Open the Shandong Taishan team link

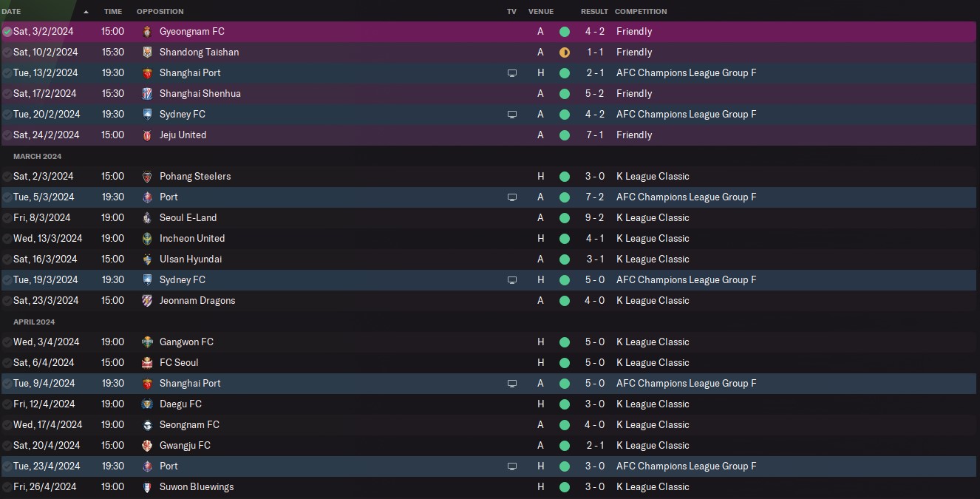tap(200, 52)
